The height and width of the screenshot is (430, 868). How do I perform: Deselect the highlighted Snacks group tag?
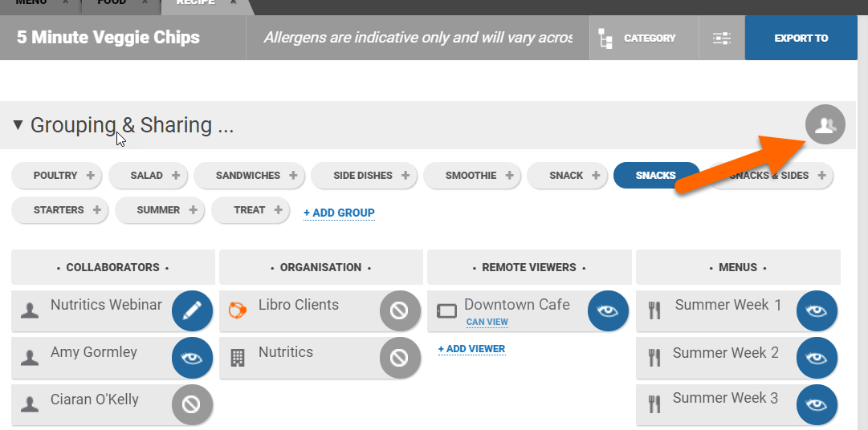tap(655, 176)
